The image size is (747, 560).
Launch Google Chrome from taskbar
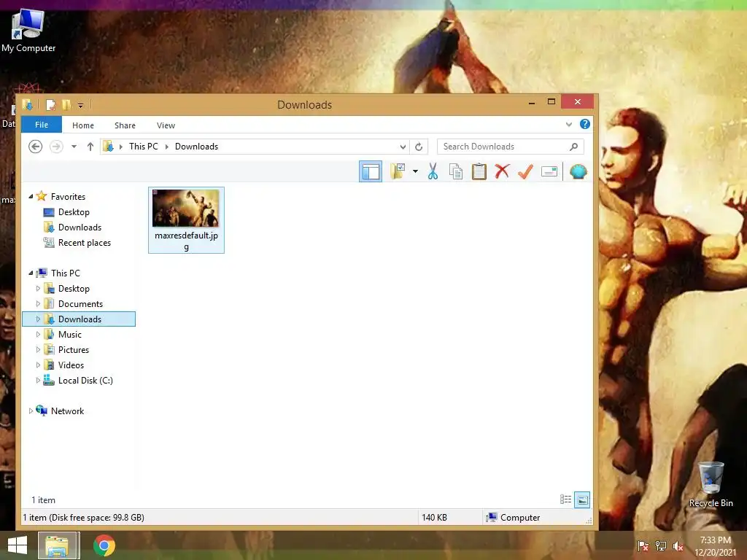click(x=104, y=545)
